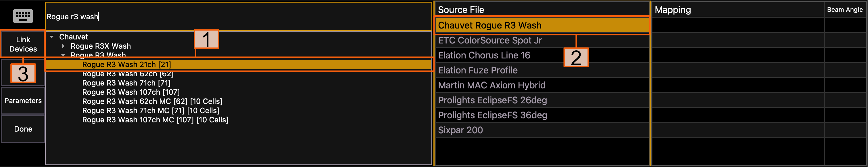Screen dimensions: 868x167
Task: Click the fixture search text field
Action: (236, 16)
